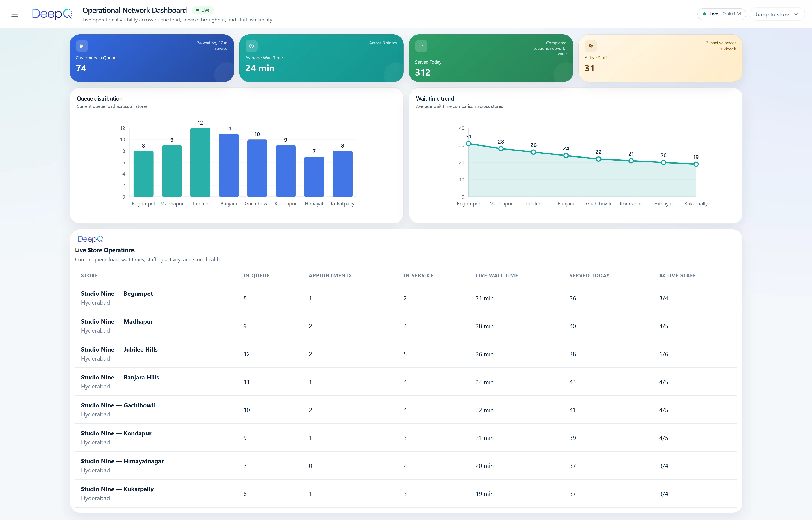Sort by the ACTIVE STAFF column header
Screen dimensions: 812x520
click(677, 275)
